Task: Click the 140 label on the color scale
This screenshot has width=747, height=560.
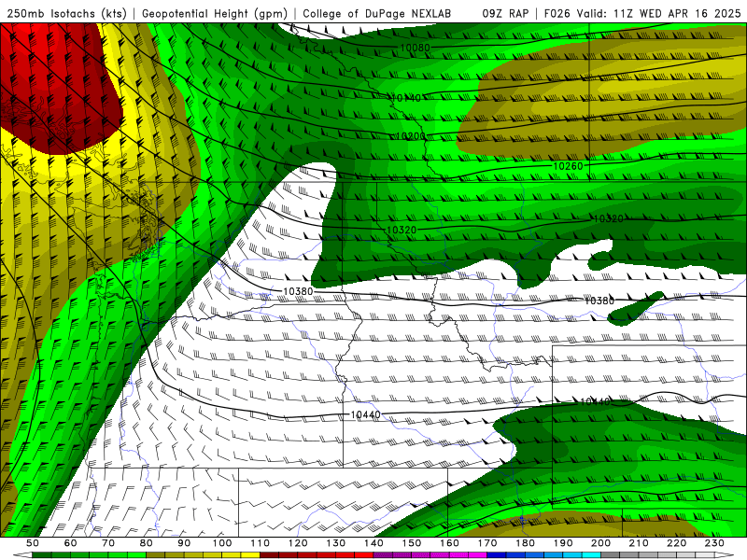Action: [x=373, y=543]
